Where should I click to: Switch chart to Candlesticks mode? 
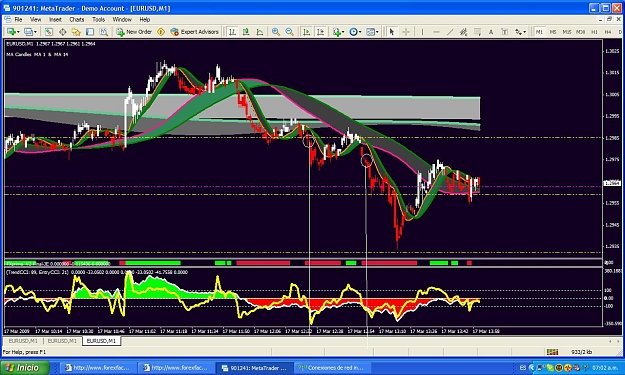point(246,32)
